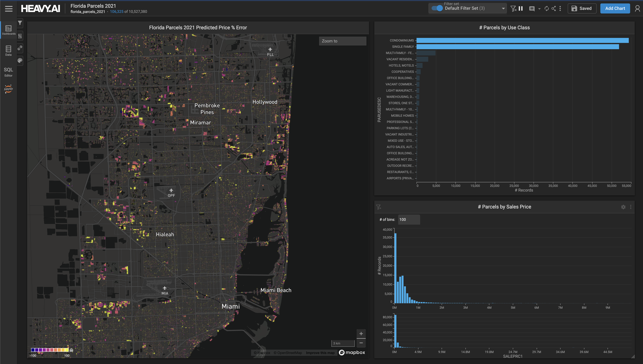
Task: Open Sales Price chart settings gear
Action: 623,207
